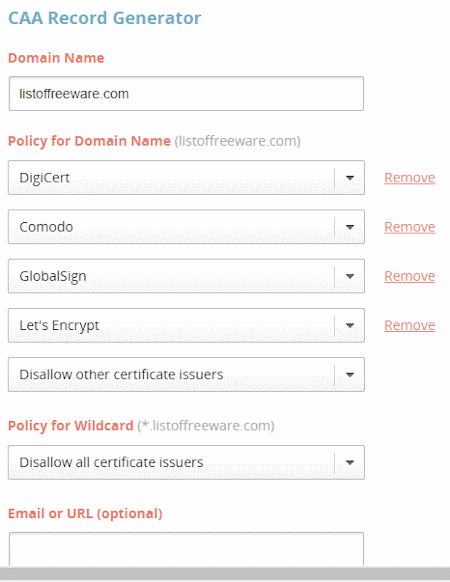Screen dimensions: 450x582
Task: Click the gray '(*.listoffreeware.com)' wildcard text
Action: click(206, 426)
